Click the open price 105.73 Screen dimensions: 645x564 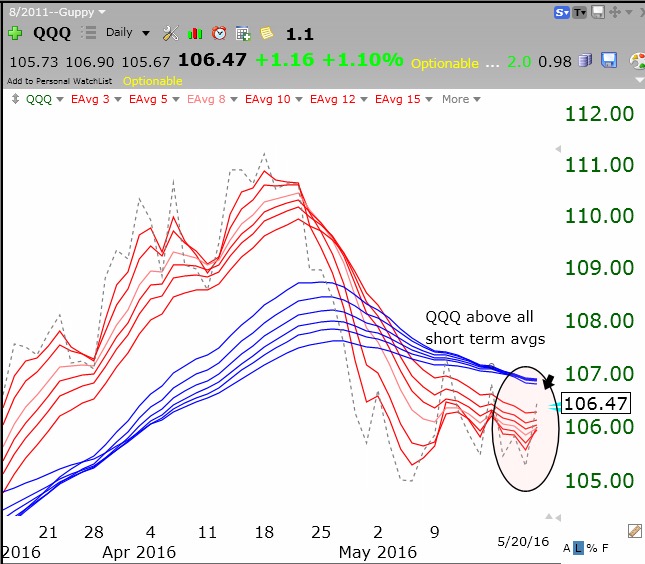click(34, 62)
